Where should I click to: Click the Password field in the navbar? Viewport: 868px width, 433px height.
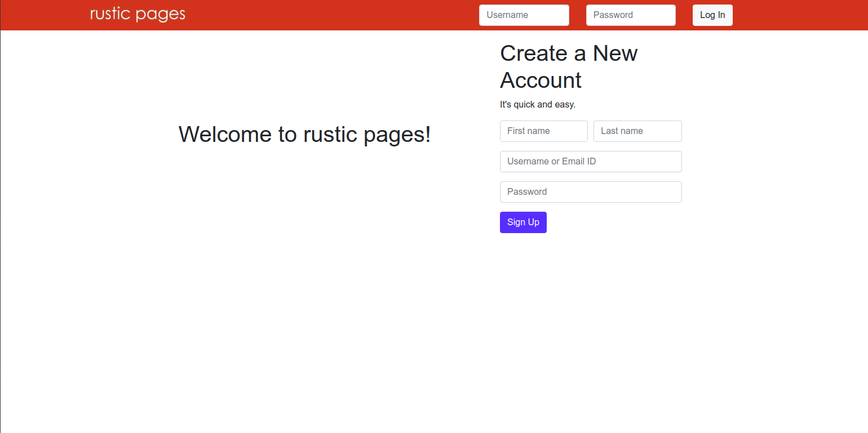point(630,15)
